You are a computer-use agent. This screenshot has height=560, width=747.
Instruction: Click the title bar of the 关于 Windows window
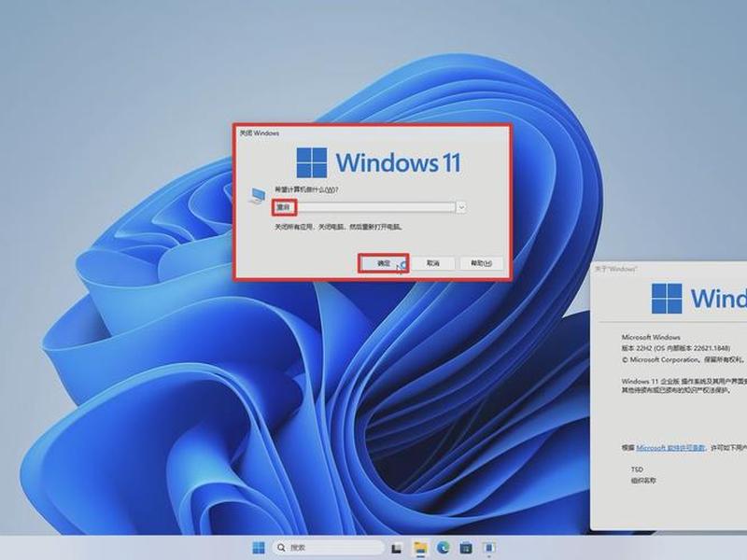coord(669,269)
